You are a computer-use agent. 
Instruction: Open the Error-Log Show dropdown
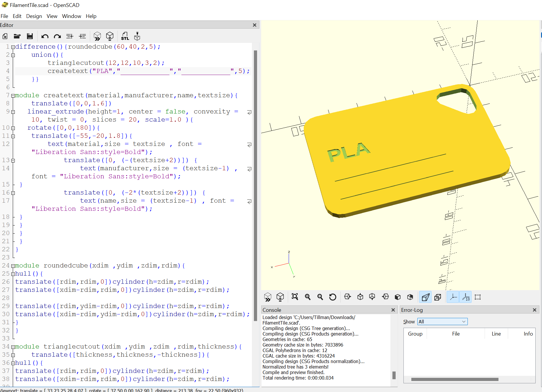pyautogui.click(x=442, y=322)
